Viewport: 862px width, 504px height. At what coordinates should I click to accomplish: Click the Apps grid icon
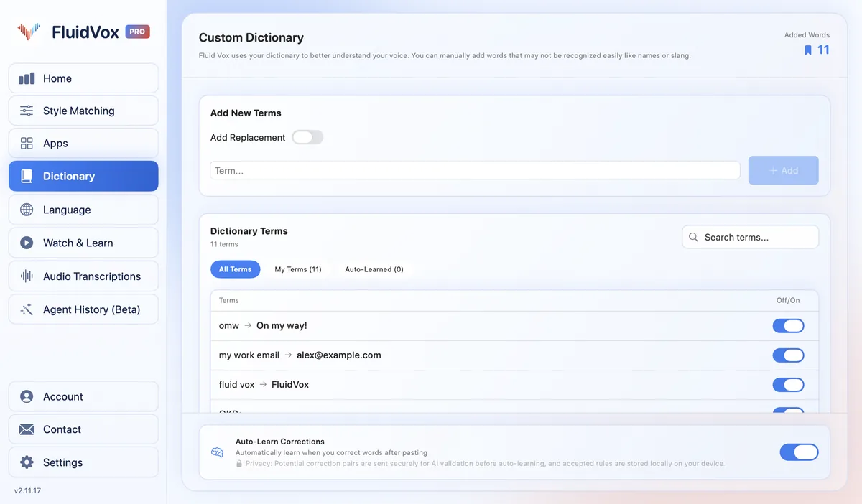(x=27, y=143)
